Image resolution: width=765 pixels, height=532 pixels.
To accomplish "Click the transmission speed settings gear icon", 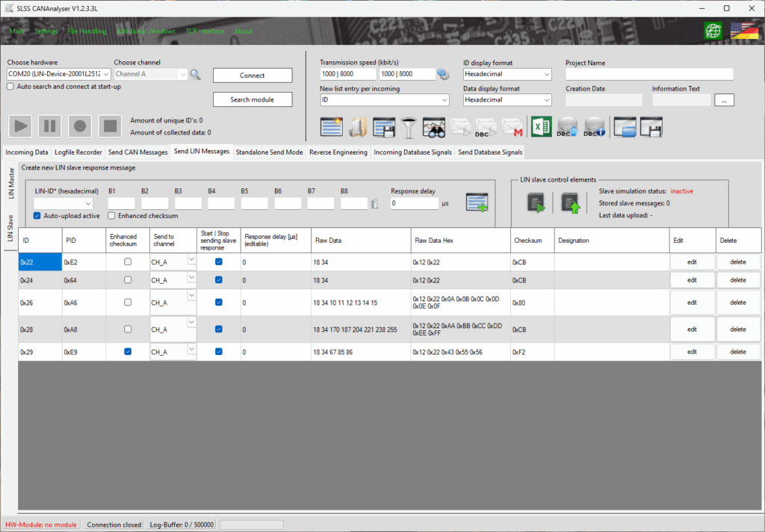I will coord(443,74).
